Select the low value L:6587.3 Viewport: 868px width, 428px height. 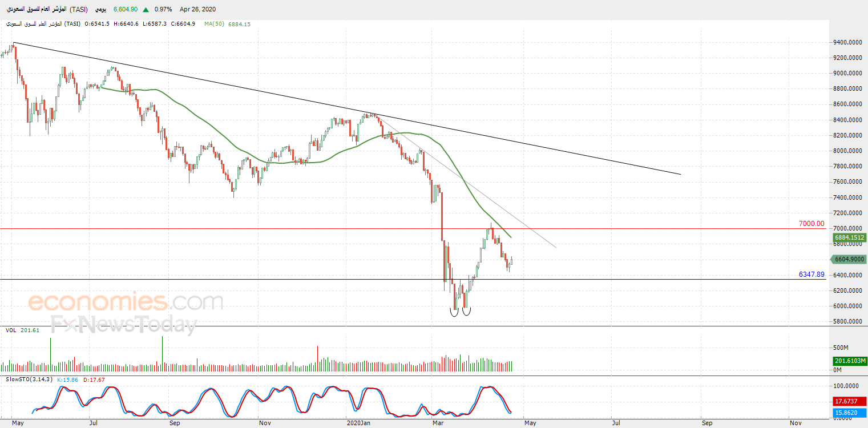click(x=155, y=24)
